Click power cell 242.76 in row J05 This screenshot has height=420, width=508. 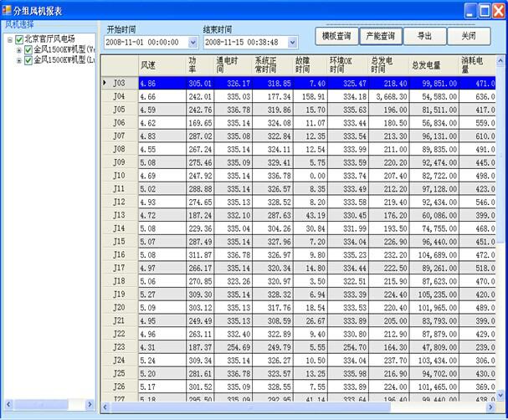(200, 110)
